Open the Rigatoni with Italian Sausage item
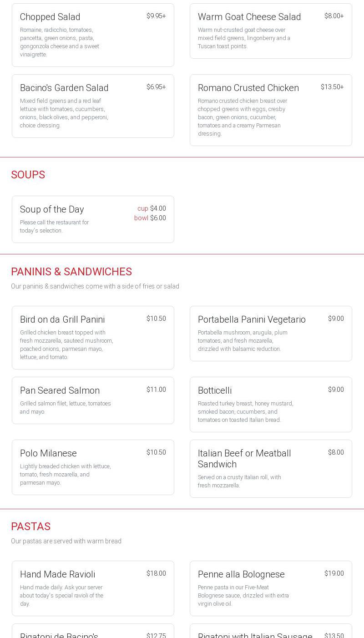The width and height of the screenshot is (364, 638). tap(271, 631)
